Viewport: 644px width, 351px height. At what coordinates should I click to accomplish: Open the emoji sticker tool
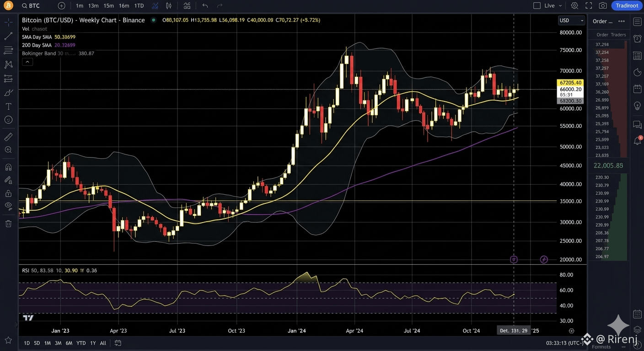coord(8,120)
